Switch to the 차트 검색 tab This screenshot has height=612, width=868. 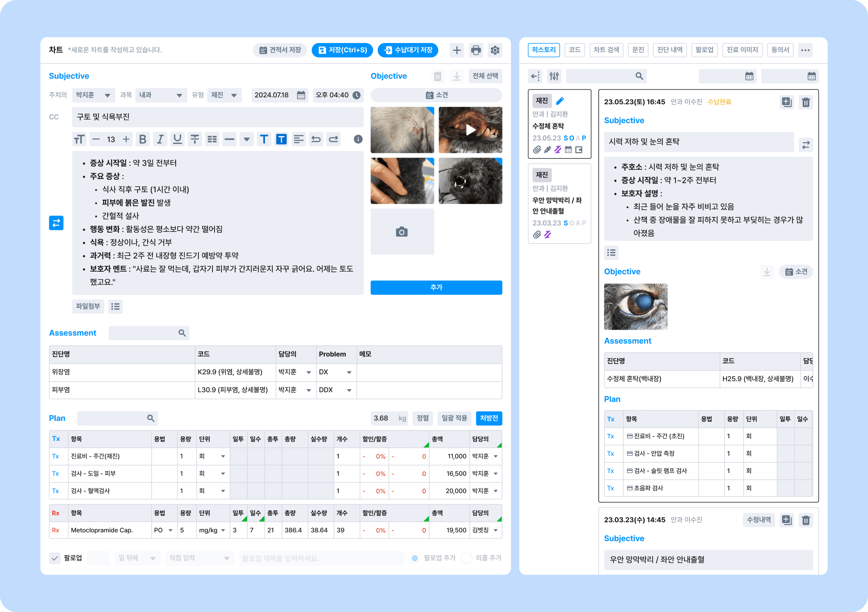(x=606, y=50)
